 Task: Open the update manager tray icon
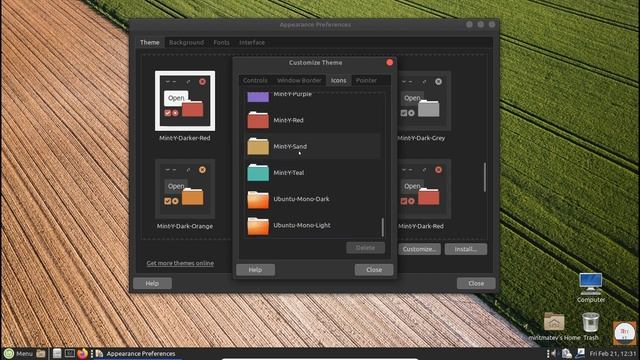point(567,353)
